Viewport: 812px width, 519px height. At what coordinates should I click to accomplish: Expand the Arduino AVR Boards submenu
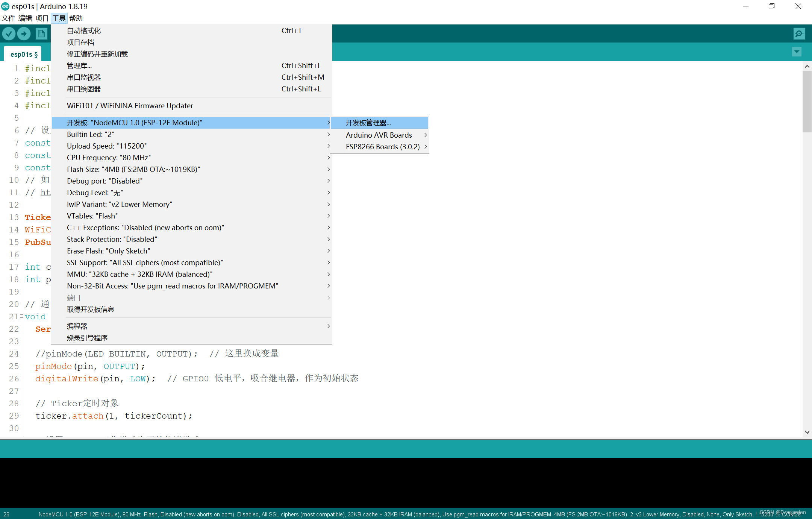[x=380, y=135]
